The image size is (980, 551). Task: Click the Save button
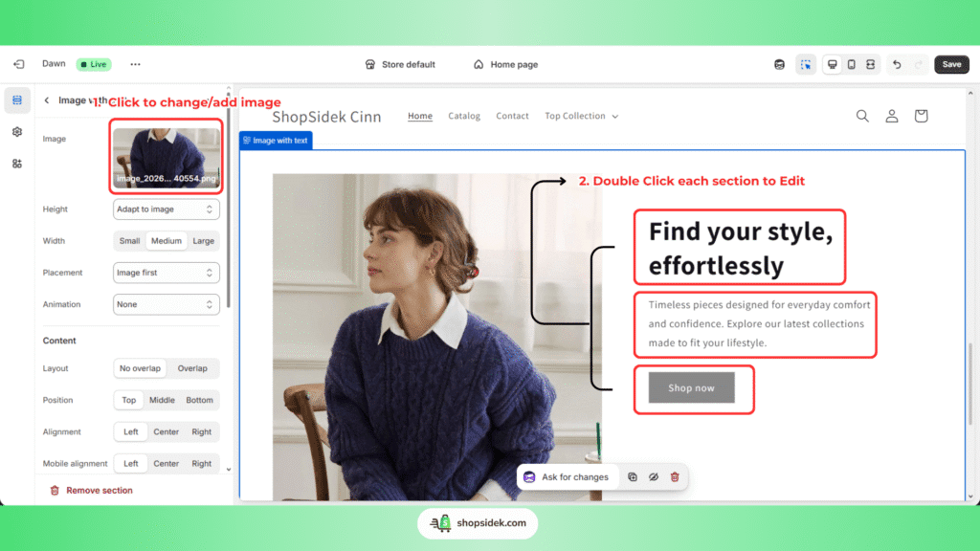(x=951, y=64)
